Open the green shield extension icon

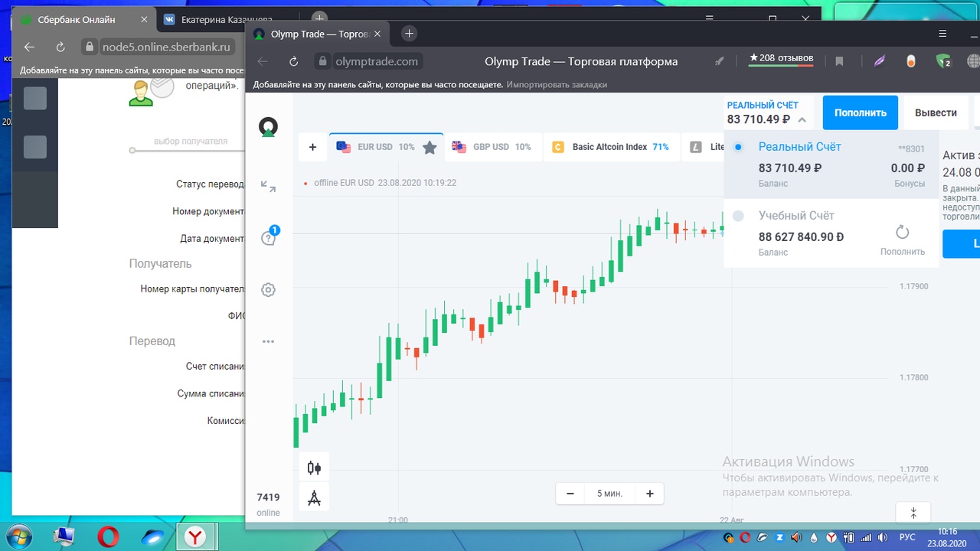(943, 62)
